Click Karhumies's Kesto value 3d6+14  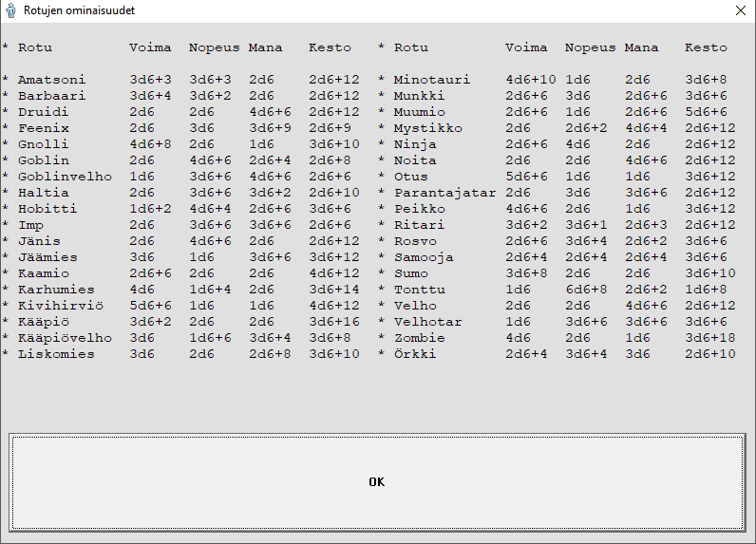[x=333, y=290]
